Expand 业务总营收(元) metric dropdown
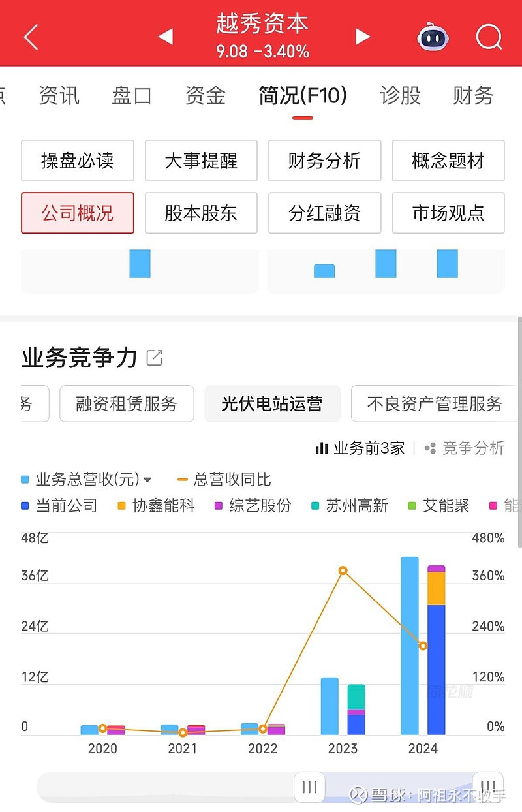Screen dimensions: 522x812 pyautogui.click(x=147, y=480)
